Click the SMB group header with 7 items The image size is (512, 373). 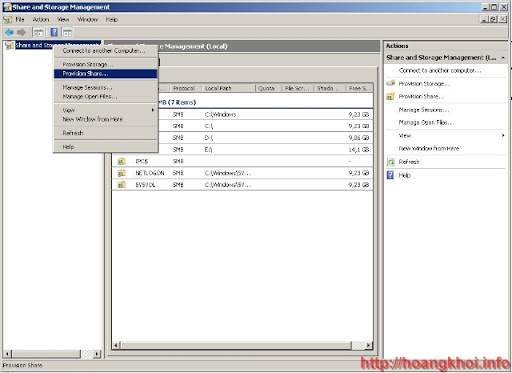[242, 102]
